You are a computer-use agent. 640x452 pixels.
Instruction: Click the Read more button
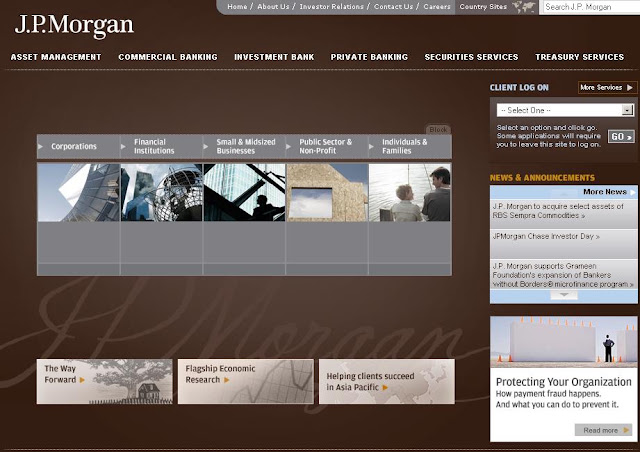[x=603, y=430]
